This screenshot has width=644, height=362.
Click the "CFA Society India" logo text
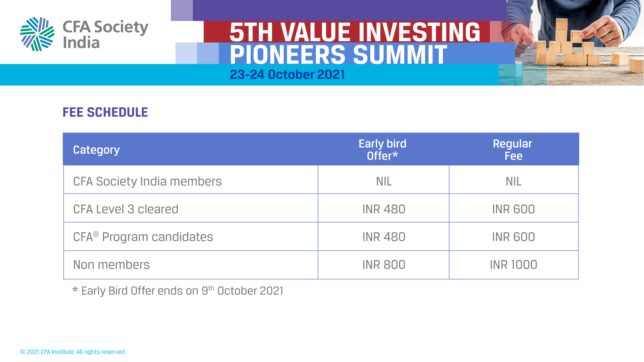click(105, 34)
